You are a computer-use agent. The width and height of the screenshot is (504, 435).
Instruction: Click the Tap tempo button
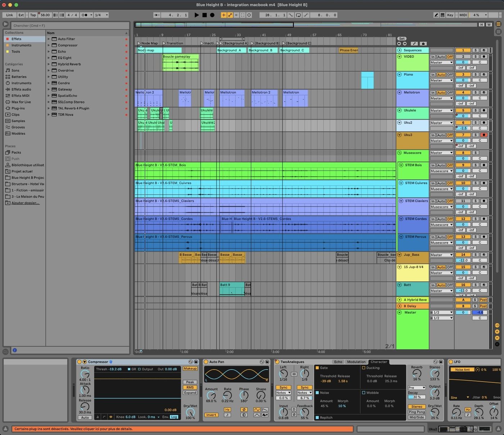[x=33, y=15]
